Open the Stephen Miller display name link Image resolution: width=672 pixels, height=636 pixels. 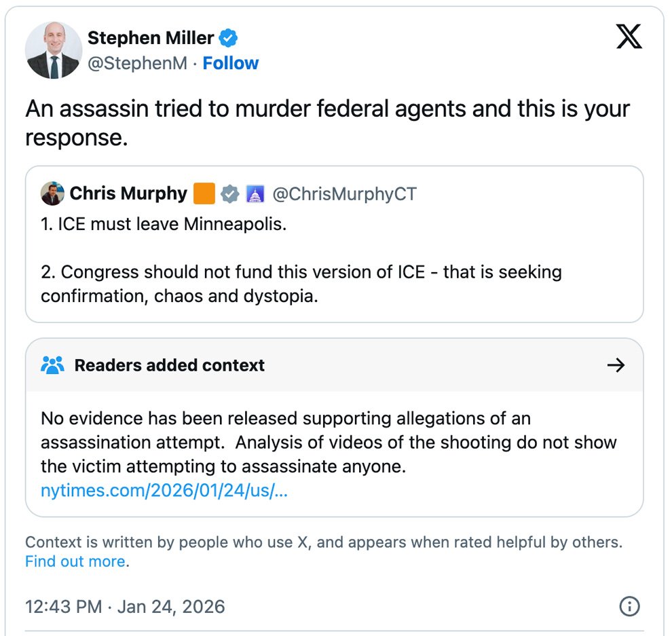151,38
